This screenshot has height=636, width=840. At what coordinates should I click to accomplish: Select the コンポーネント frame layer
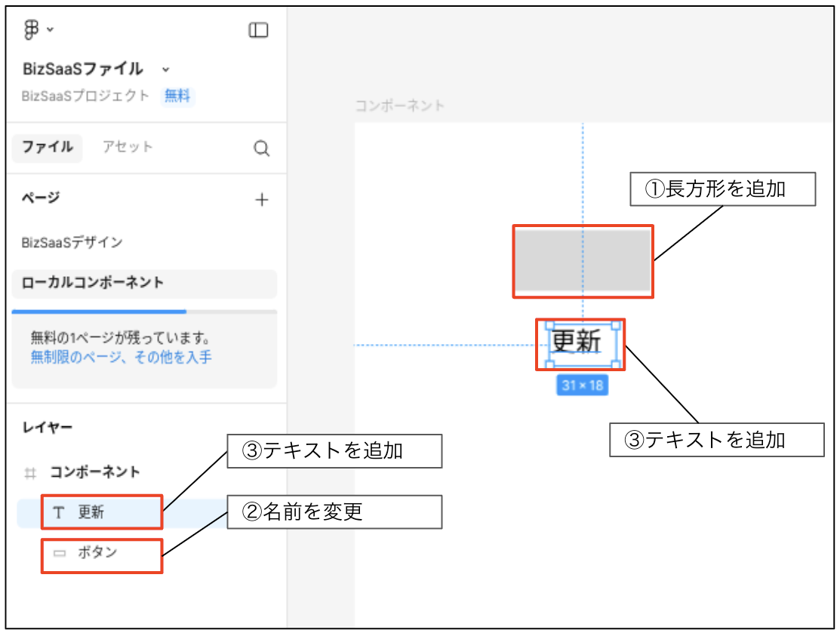95,472
